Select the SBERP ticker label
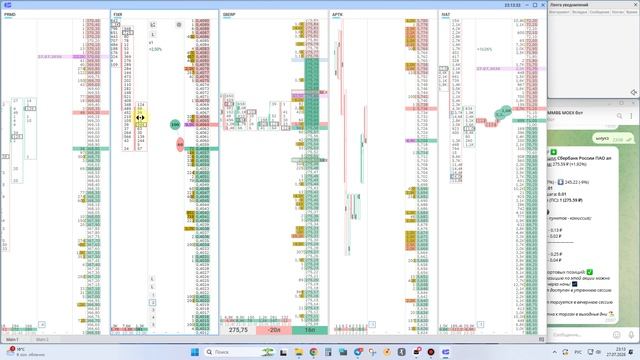Viewport: 640px width, 360px height. 229,15
